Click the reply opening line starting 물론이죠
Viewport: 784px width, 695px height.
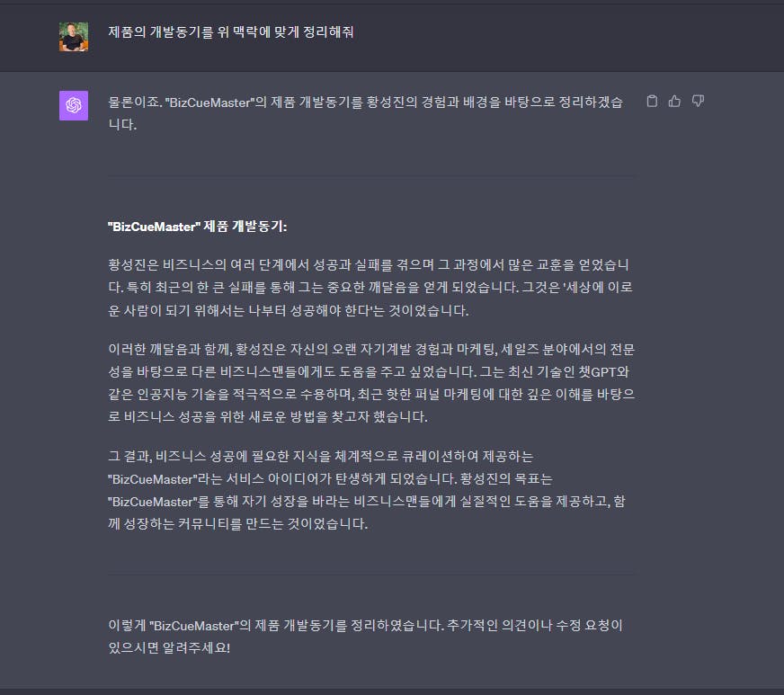click(x=366, y=113)
